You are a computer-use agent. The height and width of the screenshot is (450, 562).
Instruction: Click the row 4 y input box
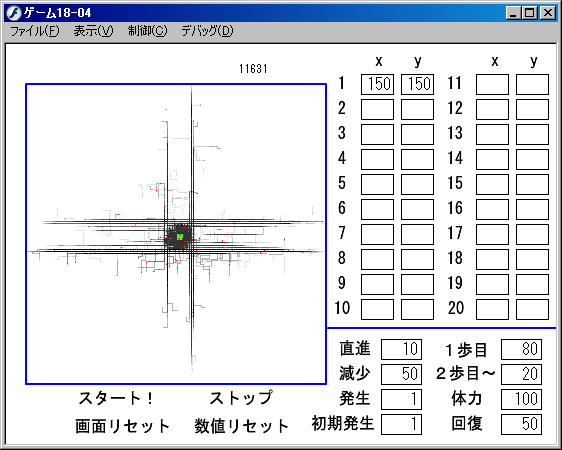(x=417, y=159)
